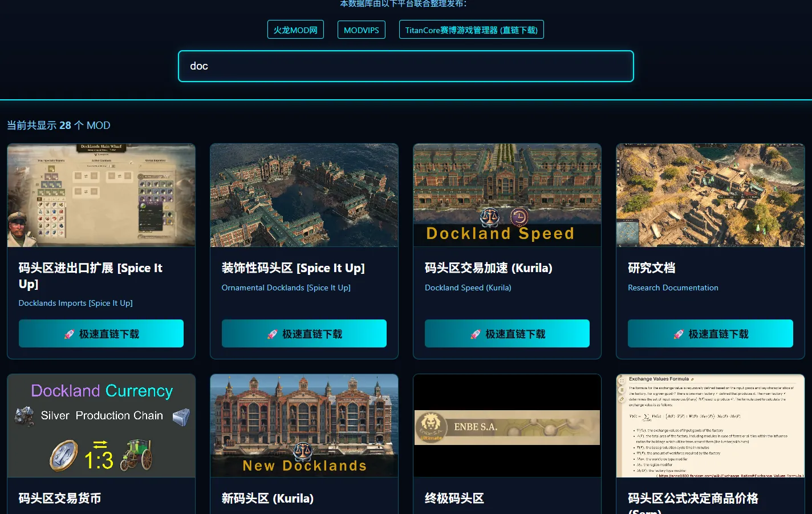Click the 终极码头区 mod title
This screenshot has height=514, width=812.
[454, 499]
